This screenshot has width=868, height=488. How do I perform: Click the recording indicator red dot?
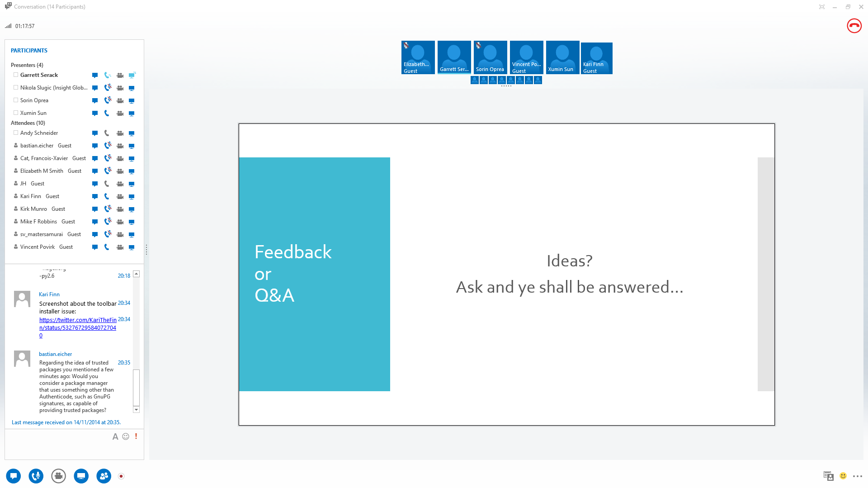click(x=121, y=476)
